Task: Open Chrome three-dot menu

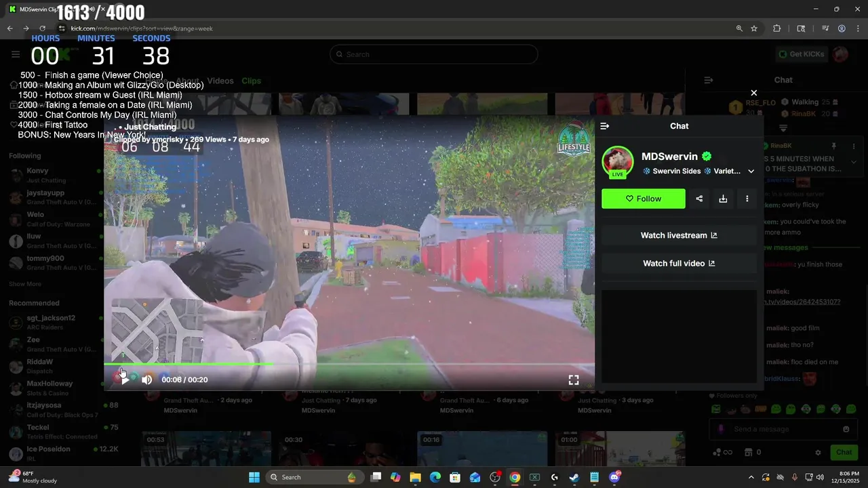Action: (x=859, y=28)
